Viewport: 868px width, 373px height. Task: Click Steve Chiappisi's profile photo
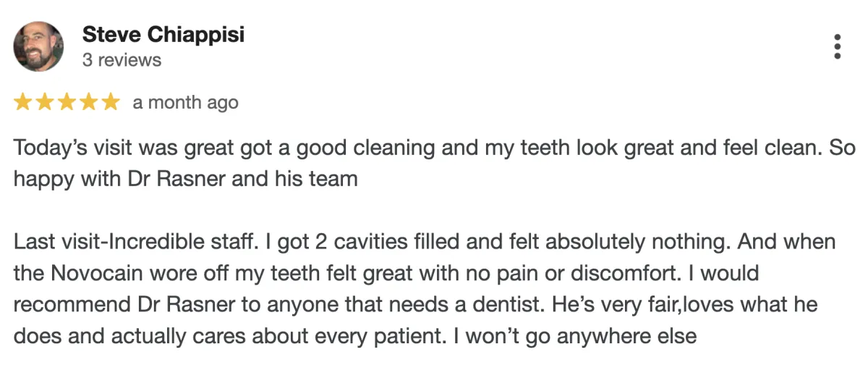38,46
